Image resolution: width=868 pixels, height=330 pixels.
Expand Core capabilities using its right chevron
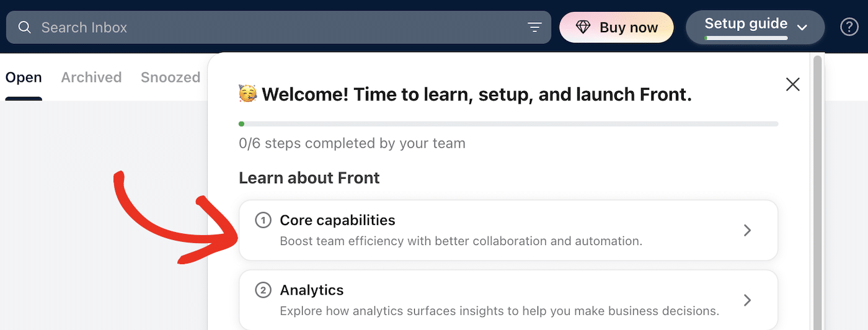click(748, 231)
